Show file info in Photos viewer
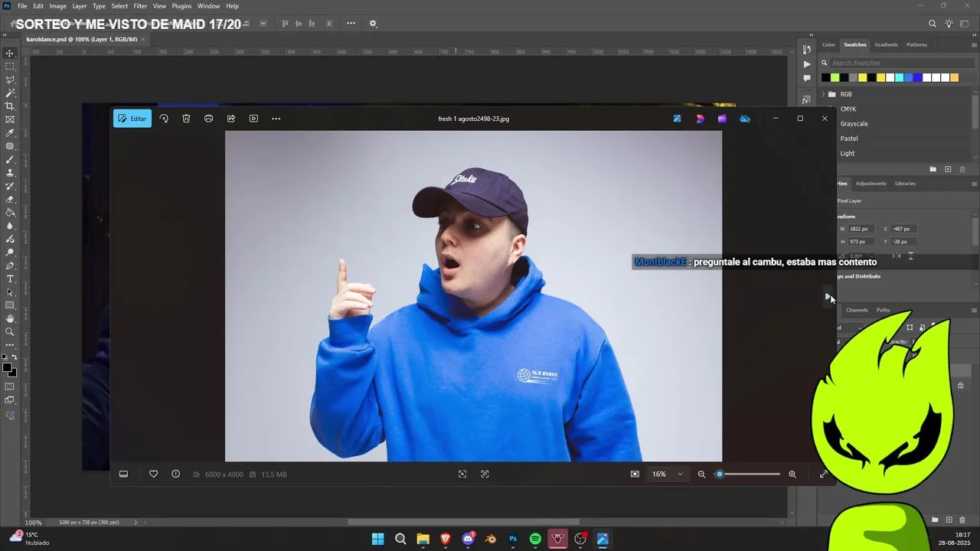Image resolution: width=980 pixels, height=551 pixels. 175,474
